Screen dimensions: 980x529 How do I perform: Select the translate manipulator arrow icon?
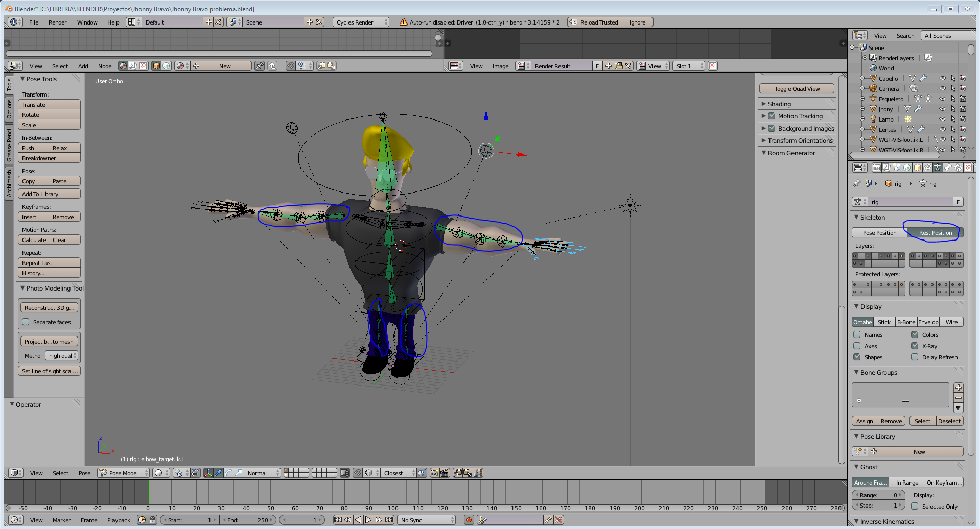[218, 473]
